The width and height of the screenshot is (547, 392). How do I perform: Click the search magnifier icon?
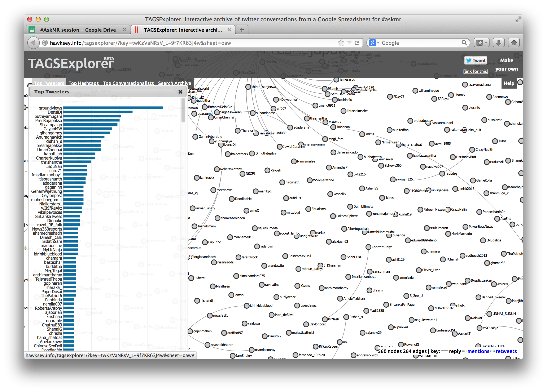(x=464, y=43)
